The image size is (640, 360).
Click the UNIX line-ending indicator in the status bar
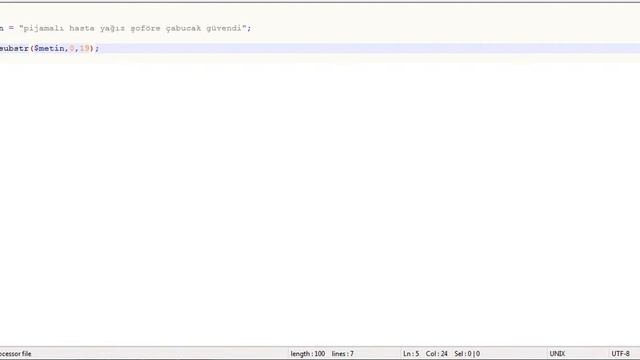[x=557, y=354]
